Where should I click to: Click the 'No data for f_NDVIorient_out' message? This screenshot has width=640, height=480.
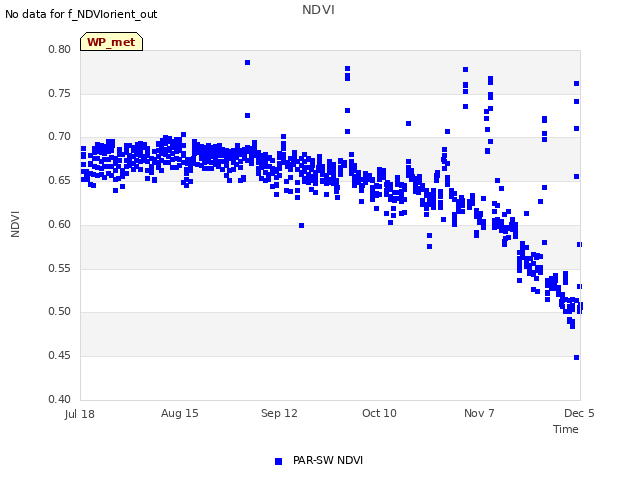coord(81,14)
